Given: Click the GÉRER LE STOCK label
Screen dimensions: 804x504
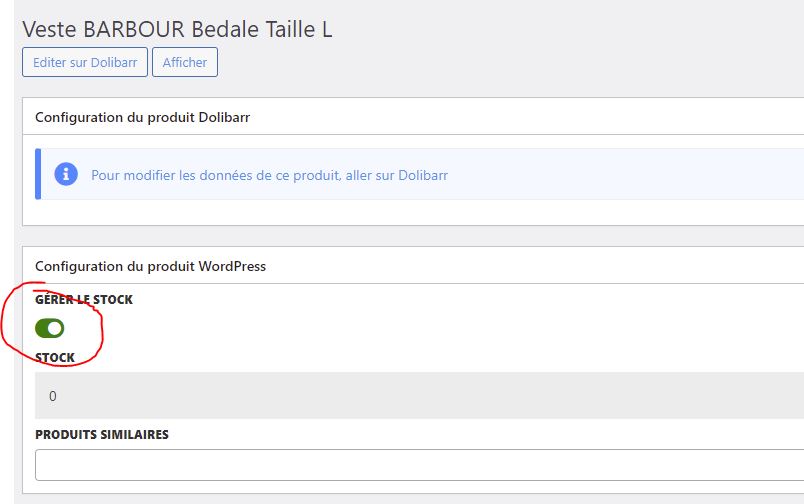Looking at the screenshot, I should pos(84,299).
